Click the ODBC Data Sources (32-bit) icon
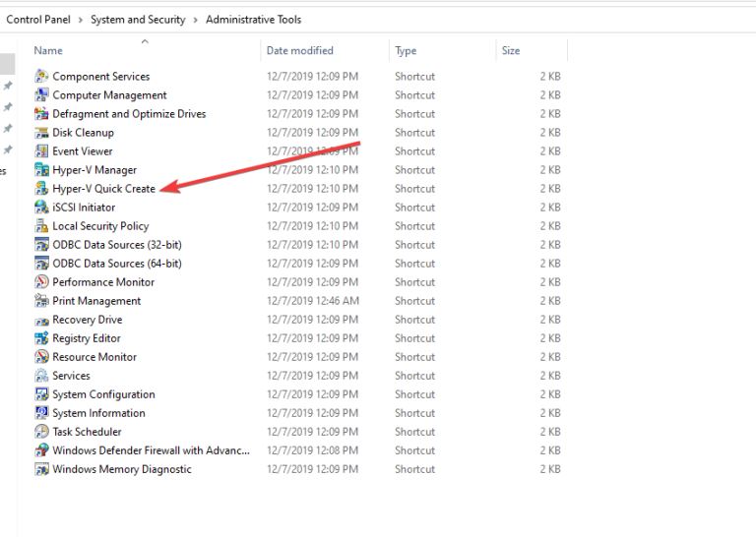This screenshot has width=756, height=537. (x=42, y=245)
